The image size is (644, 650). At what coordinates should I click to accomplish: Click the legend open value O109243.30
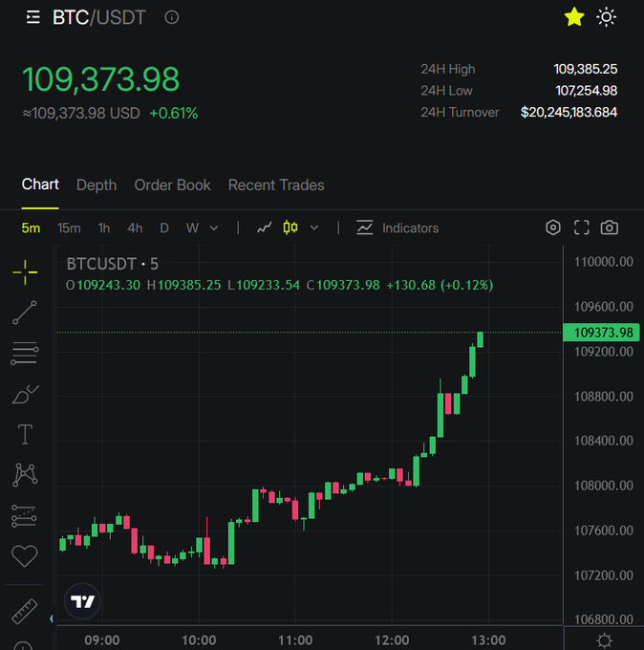pos(103,285)
